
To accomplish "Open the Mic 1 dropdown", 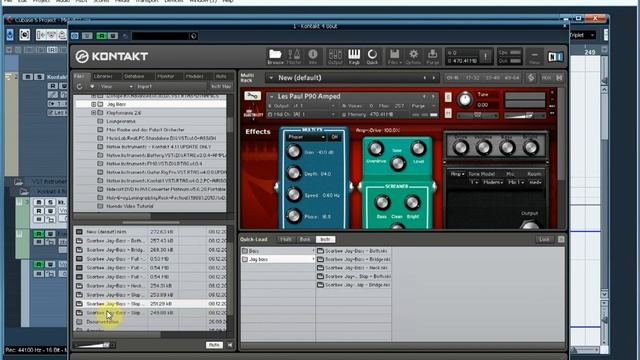I will point(516,182).
